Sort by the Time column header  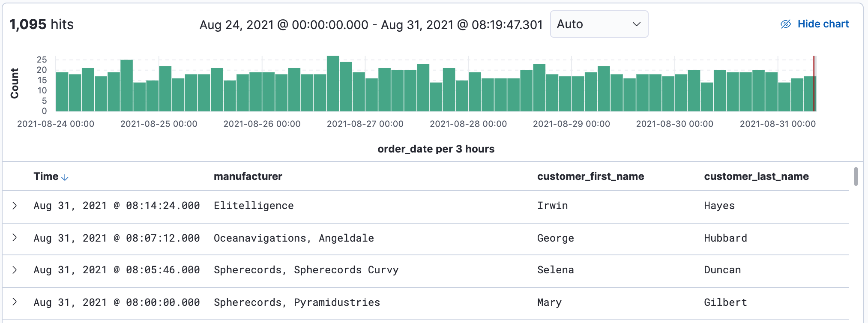tap(46, 176)
